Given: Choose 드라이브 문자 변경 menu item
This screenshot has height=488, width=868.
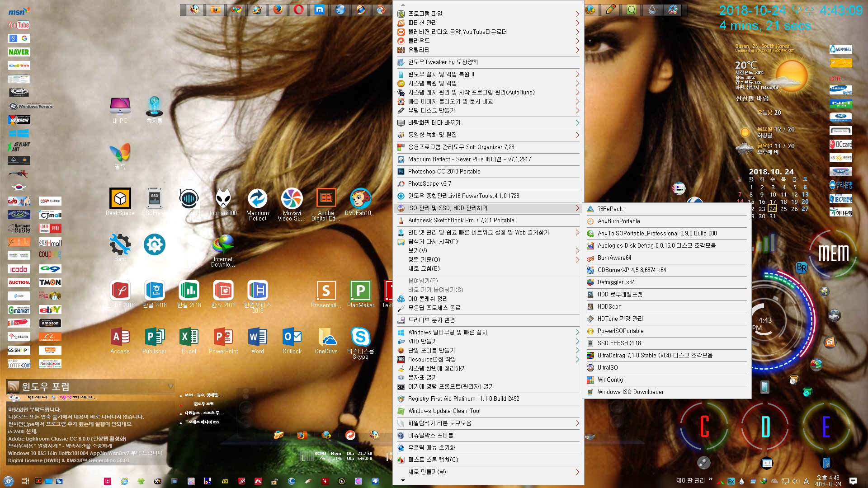Looking at the screenshot, I should 488,320.
